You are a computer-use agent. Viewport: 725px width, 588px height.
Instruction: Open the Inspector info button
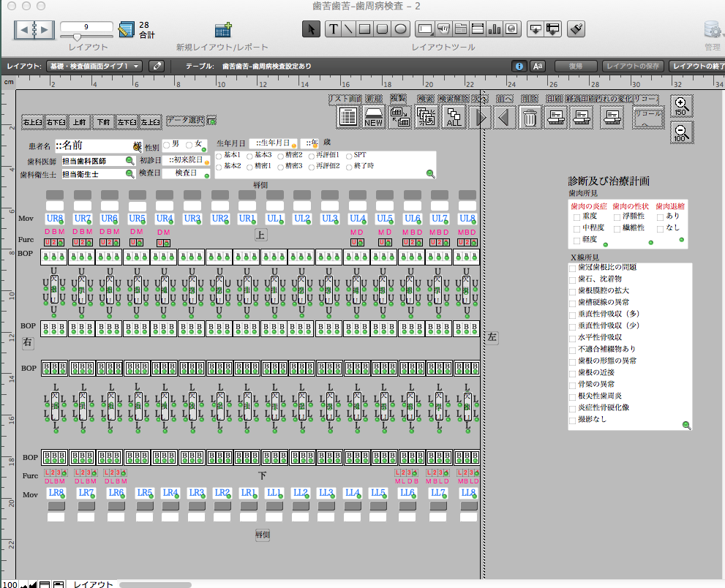[519, 66]
